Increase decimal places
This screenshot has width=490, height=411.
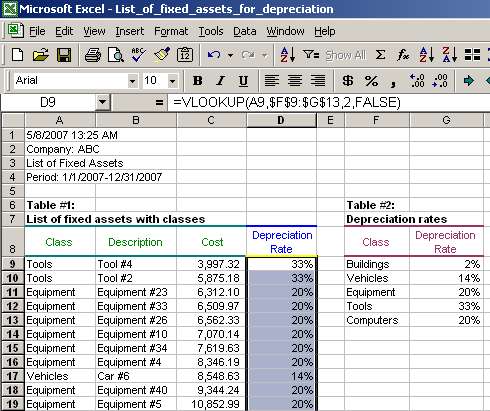point(417,80)
